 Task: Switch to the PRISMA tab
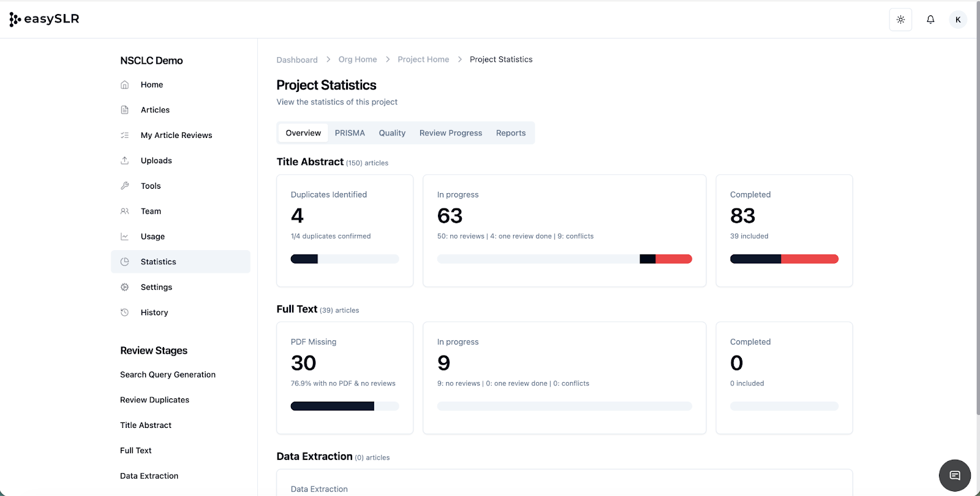(350, 133)
